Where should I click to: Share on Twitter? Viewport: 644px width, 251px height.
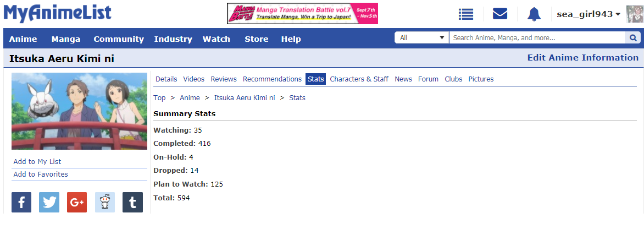point(49,202)
